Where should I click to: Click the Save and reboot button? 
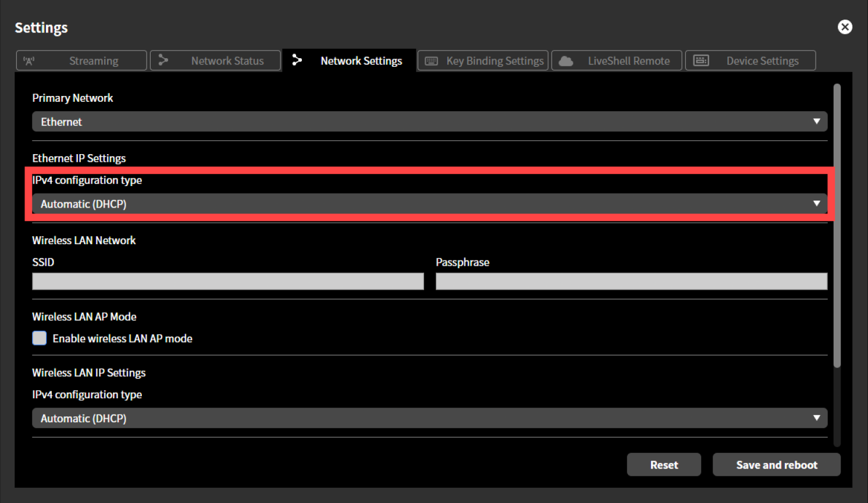click(776, 464)
